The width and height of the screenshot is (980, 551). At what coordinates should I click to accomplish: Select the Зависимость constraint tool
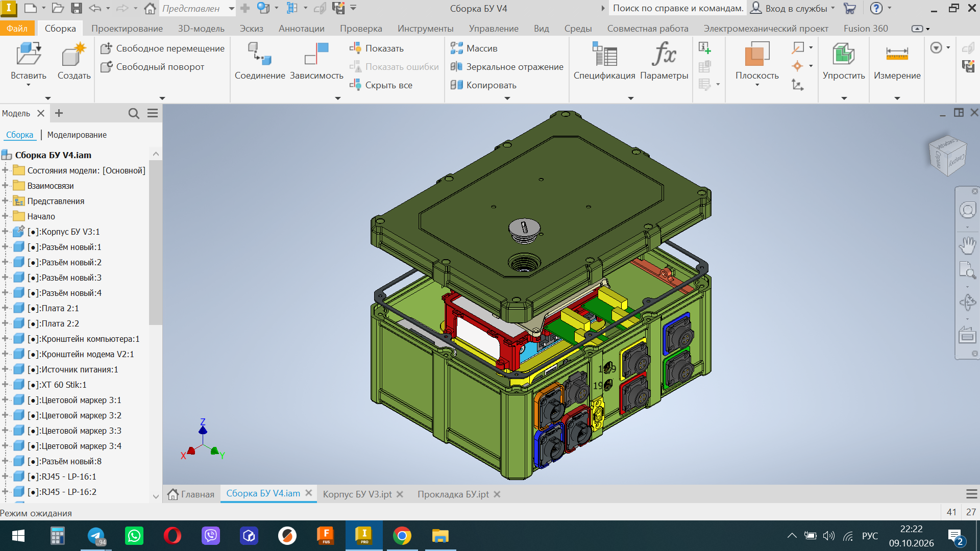[316, 60]
